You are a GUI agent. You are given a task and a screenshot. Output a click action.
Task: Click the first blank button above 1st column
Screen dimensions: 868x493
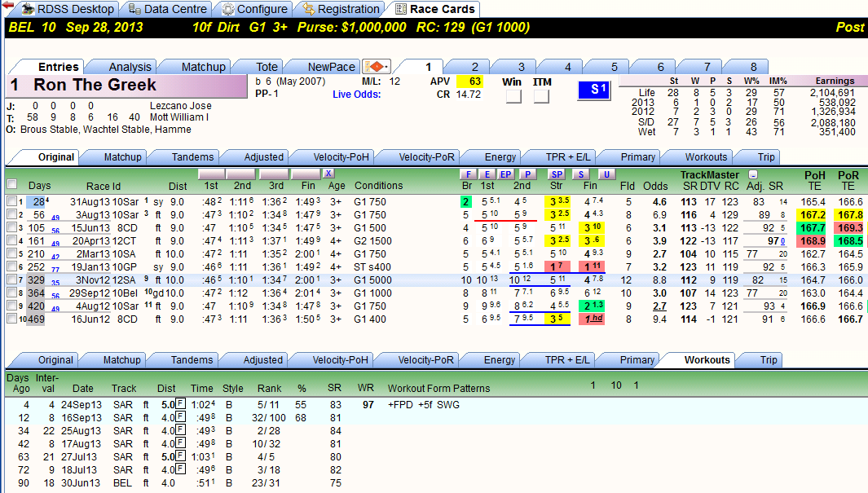coord(211,174)
